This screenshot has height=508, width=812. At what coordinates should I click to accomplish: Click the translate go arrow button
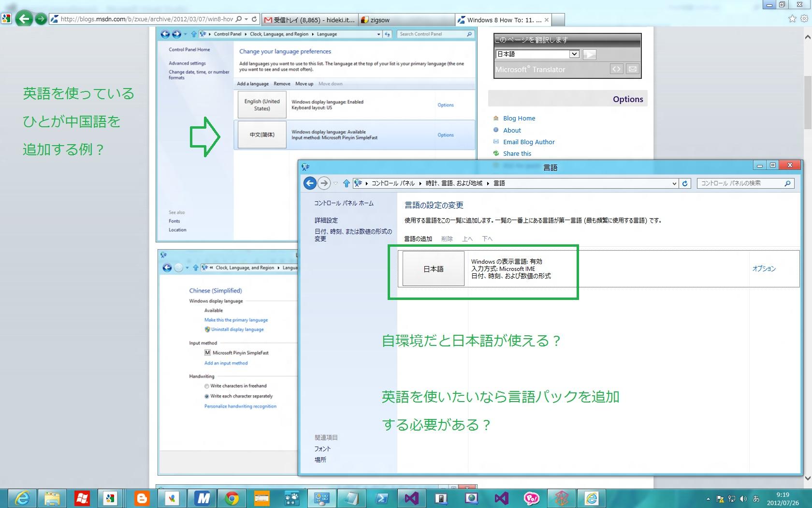click(x=589, y=54)
